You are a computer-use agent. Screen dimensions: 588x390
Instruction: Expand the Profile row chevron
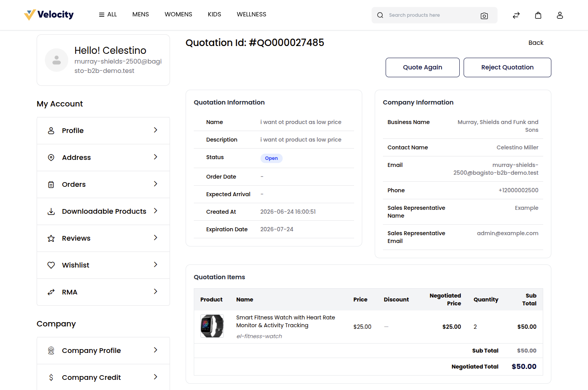(156, 130)
